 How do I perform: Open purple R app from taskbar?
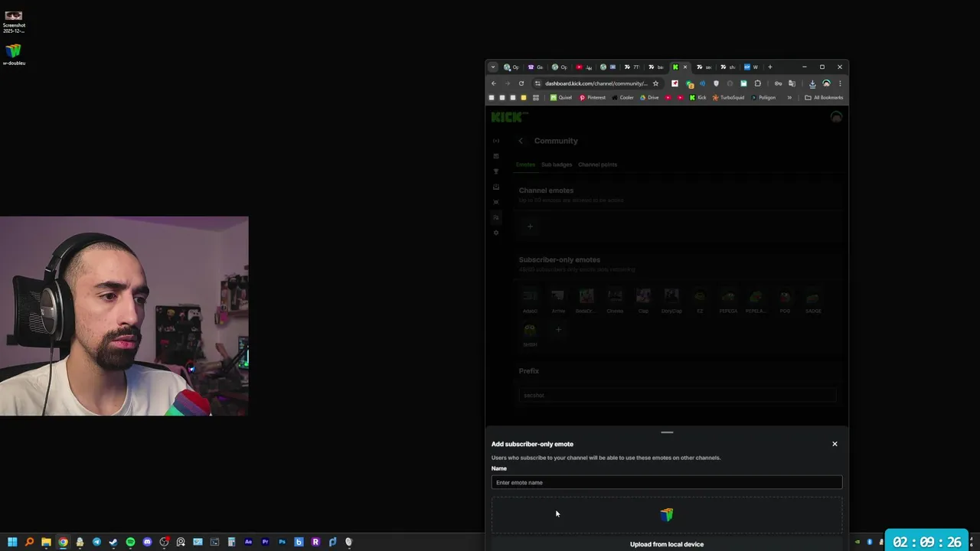(315, 542)
